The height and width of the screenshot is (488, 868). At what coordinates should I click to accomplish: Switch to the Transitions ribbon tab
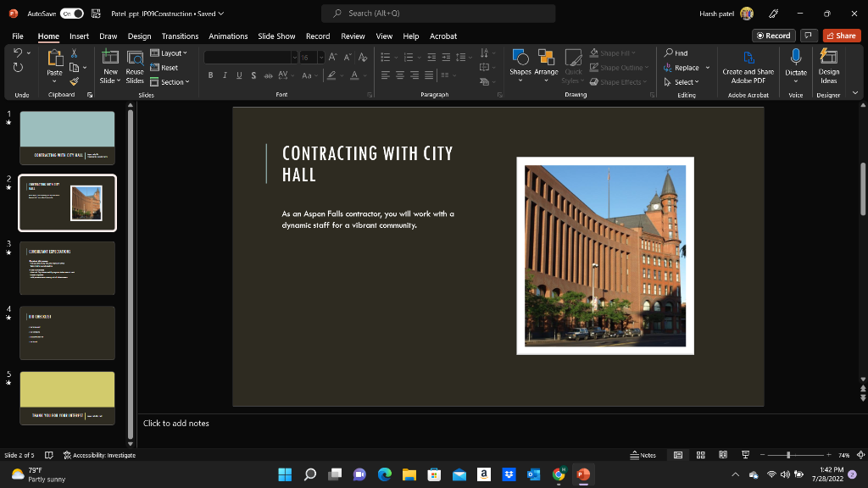coord(179,36)
